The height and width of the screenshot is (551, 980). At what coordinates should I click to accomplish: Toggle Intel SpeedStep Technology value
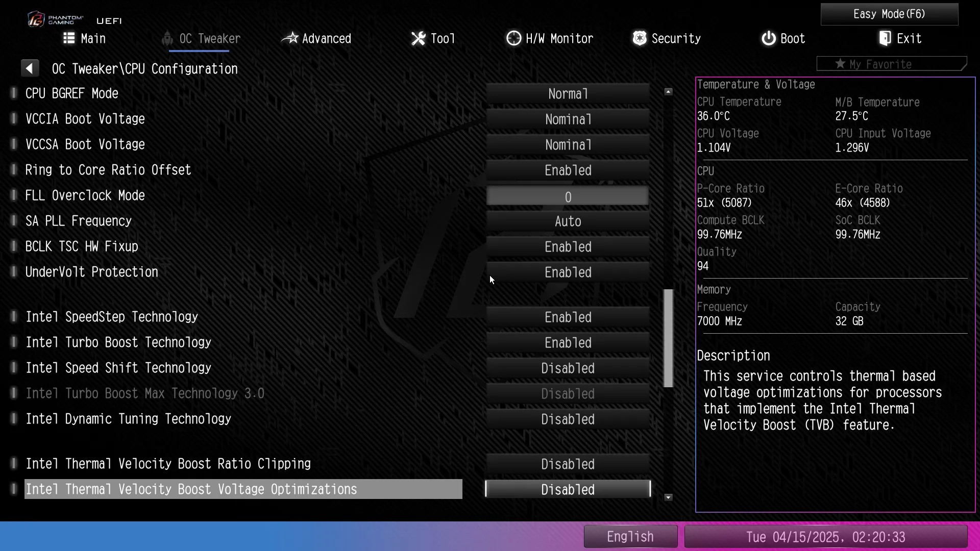point(568,317)
